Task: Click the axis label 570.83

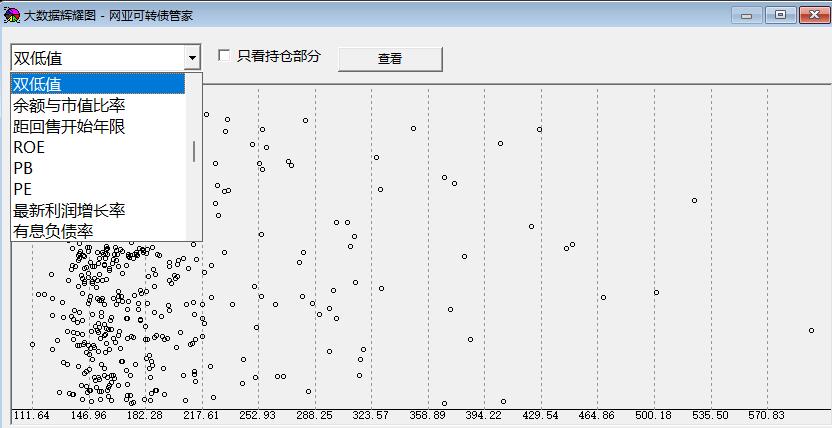Action: 767,415
